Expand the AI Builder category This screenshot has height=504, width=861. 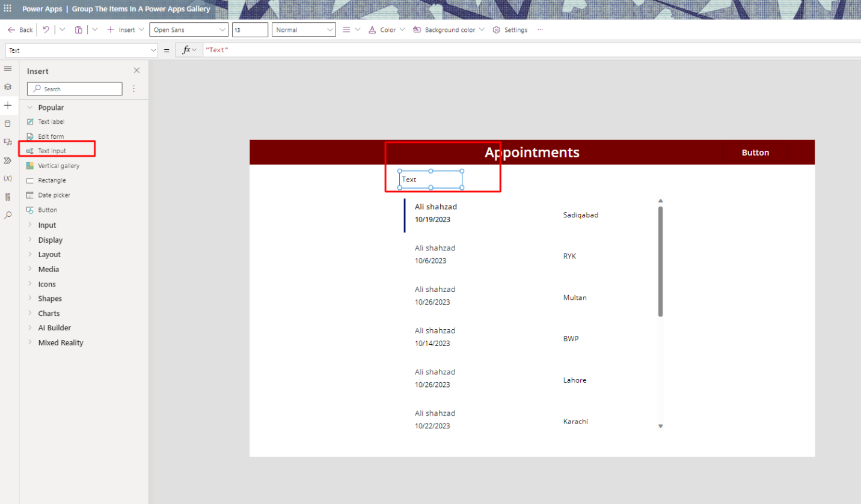coord(54,328)
